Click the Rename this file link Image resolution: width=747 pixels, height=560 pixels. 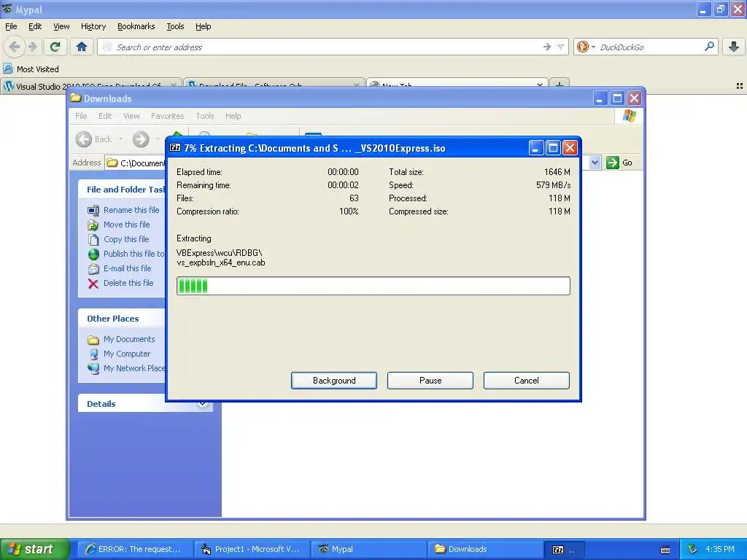[x=131, y=210]
